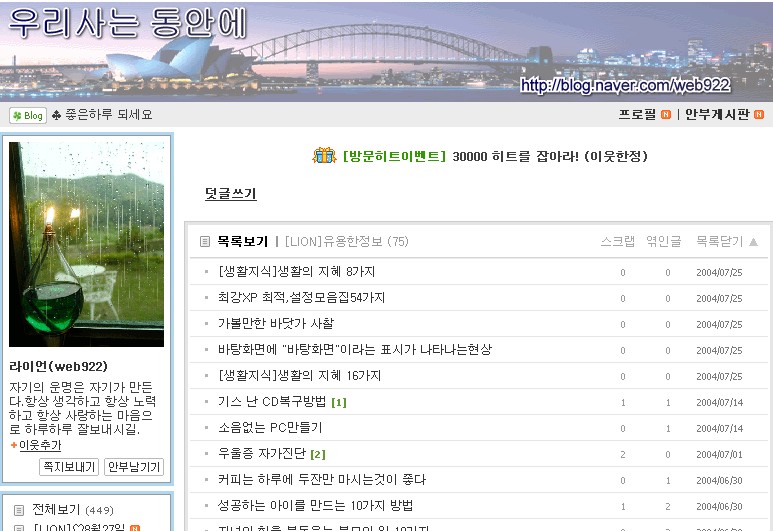Open post 기스 난 CD복구방법
The image size is (773, 531).
271,402
